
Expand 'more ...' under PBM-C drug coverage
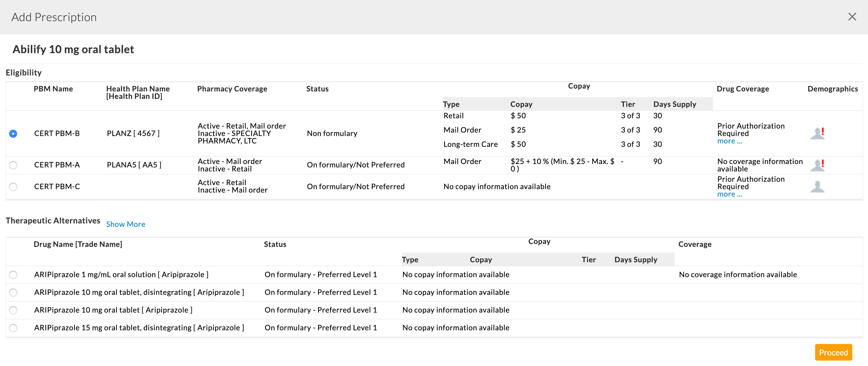pos(729,194)
